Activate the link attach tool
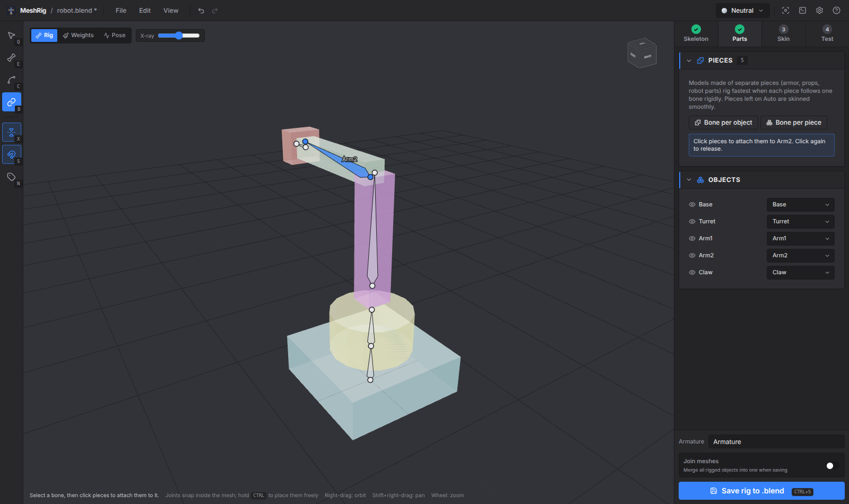The width and height of the screenshot is (849, 504). click(x=11, y=102)
